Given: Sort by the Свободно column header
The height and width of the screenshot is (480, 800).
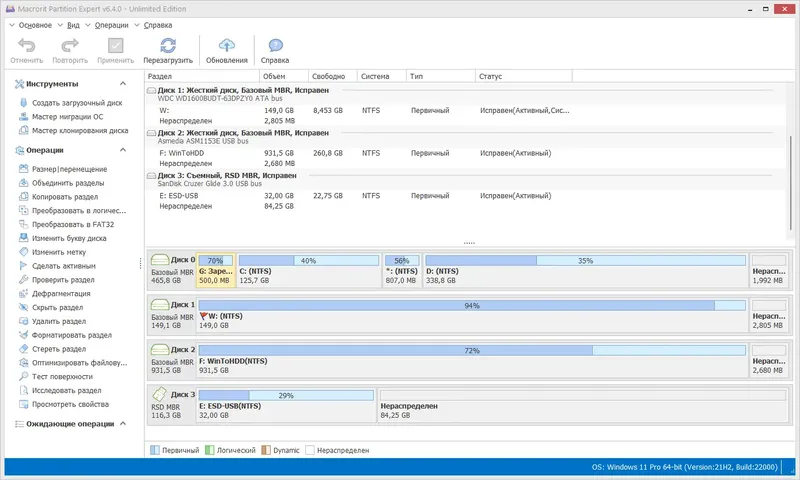Looking at the screenshot, I should click(333, 76).
